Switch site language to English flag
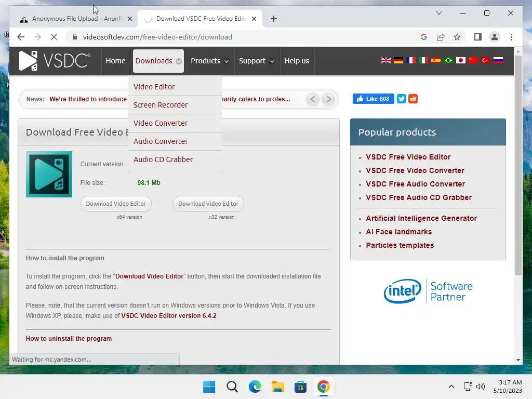The image size is (532, 399). [x=386, y=60]
